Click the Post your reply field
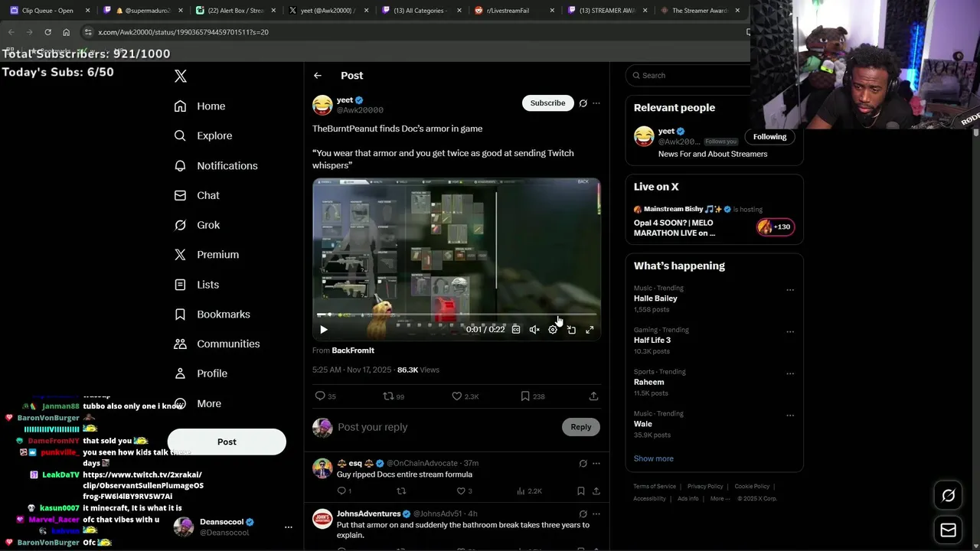 446,427
